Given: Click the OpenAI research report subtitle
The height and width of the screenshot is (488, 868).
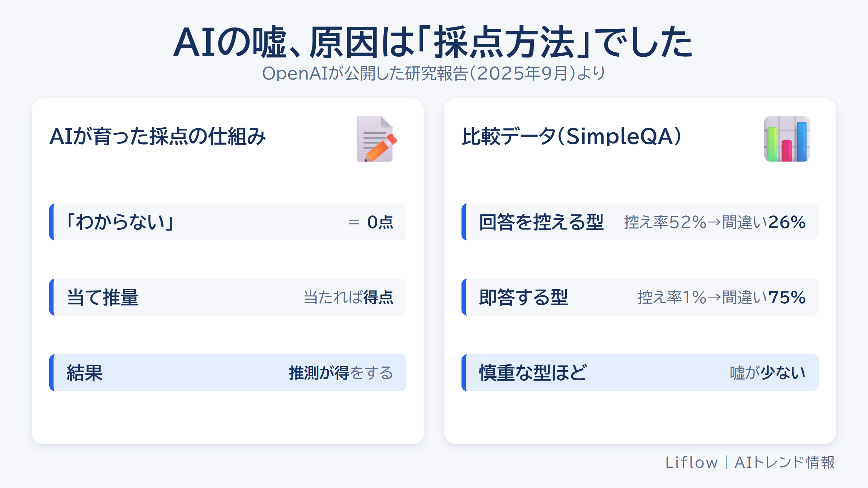Looking at the screenshot, I should 434,73.
